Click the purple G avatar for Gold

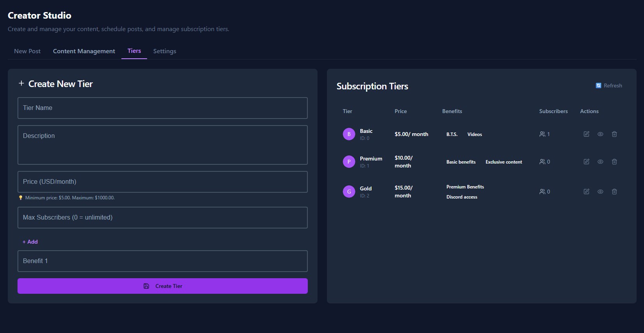[349, 192]
